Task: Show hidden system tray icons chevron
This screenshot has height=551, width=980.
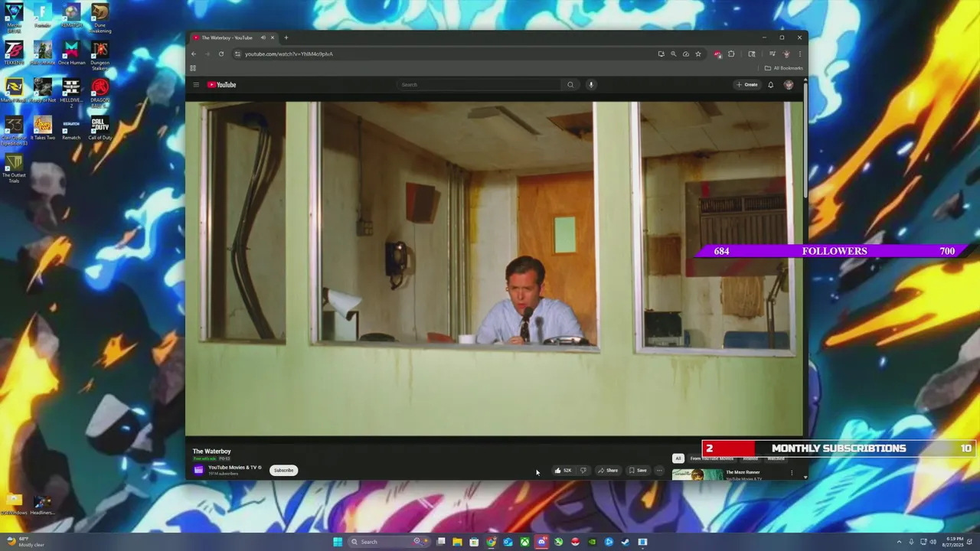Action: click(x=900, y=542)
